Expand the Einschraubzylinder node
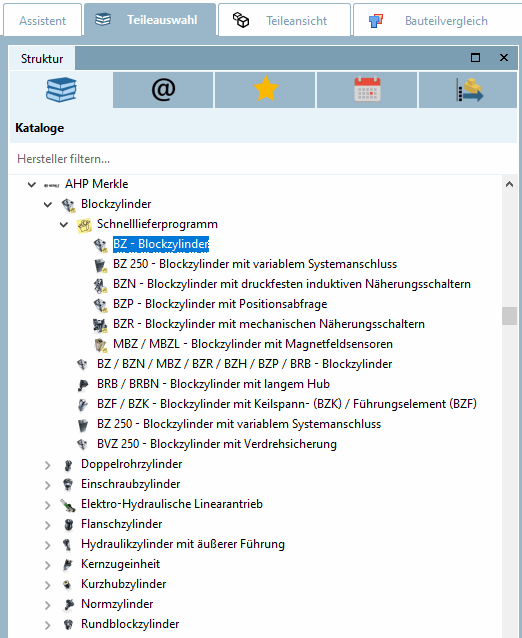This screenshot has height=638, width=522. 48,485
